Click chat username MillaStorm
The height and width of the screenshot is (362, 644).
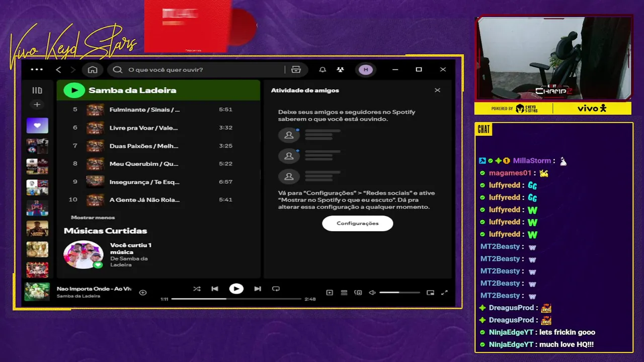[x=532, y=161]
